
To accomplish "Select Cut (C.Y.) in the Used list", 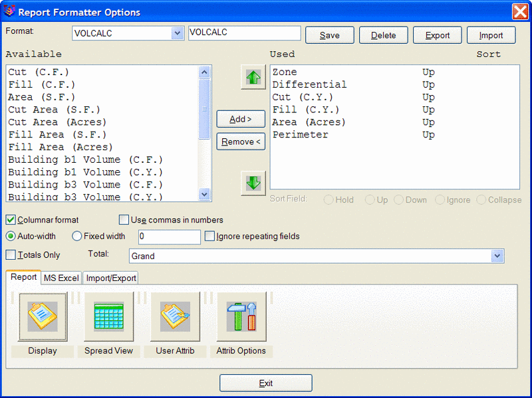I will pos(395,97).
